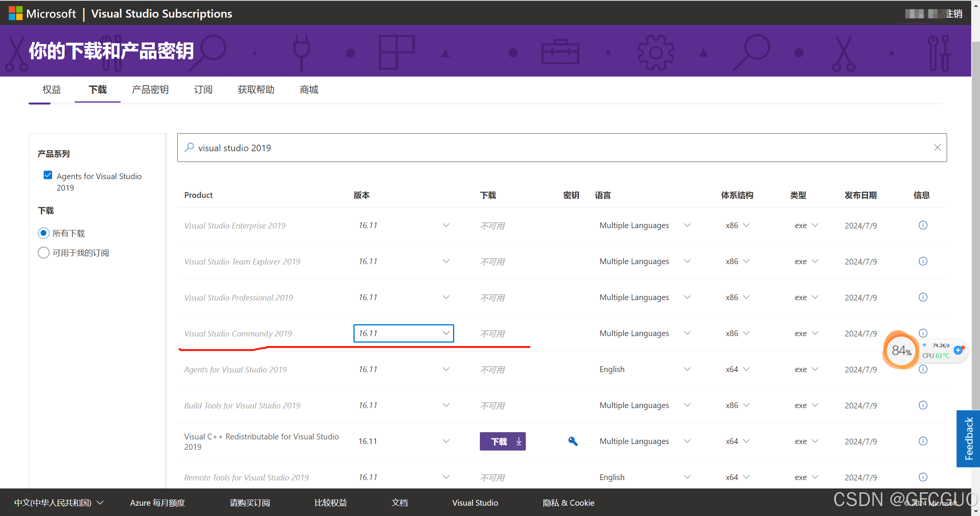Open language dropdown for Remote Tools for Visual Studio 2019
980x516 pixels.
coord(645,477)
